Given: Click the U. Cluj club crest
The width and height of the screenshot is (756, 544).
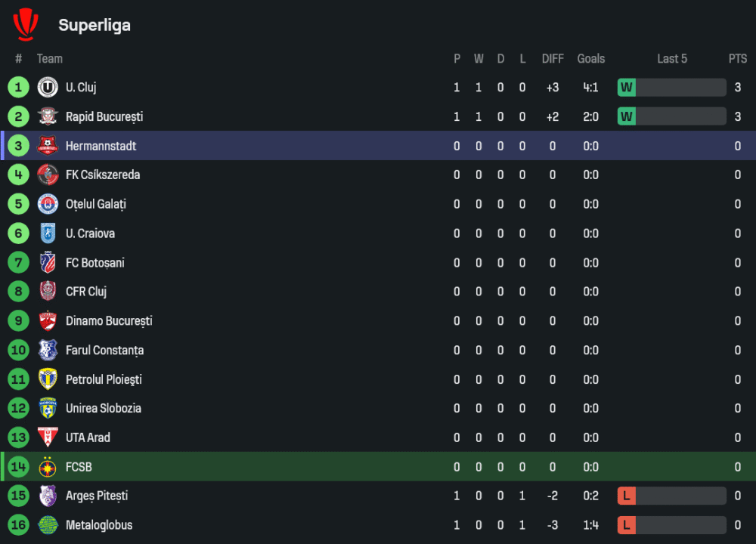Looking at the screenshot, I should [x=48, y=88].
